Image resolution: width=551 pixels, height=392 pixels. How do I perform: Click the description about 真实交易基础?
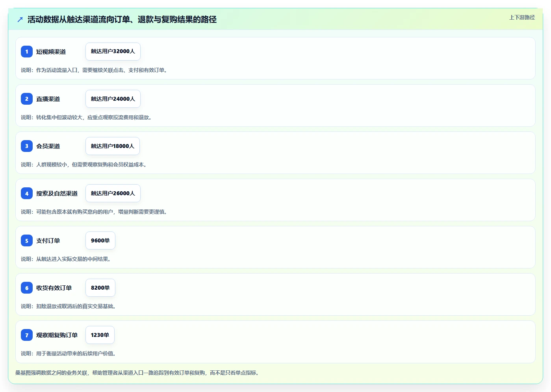click(69, 306)
